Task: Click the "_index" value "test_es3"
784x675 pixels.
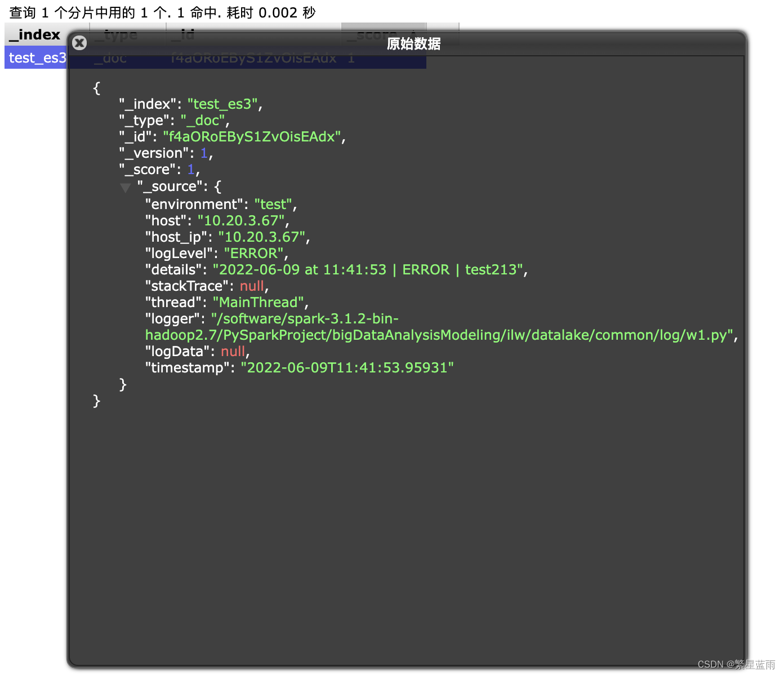Action: 222,104
